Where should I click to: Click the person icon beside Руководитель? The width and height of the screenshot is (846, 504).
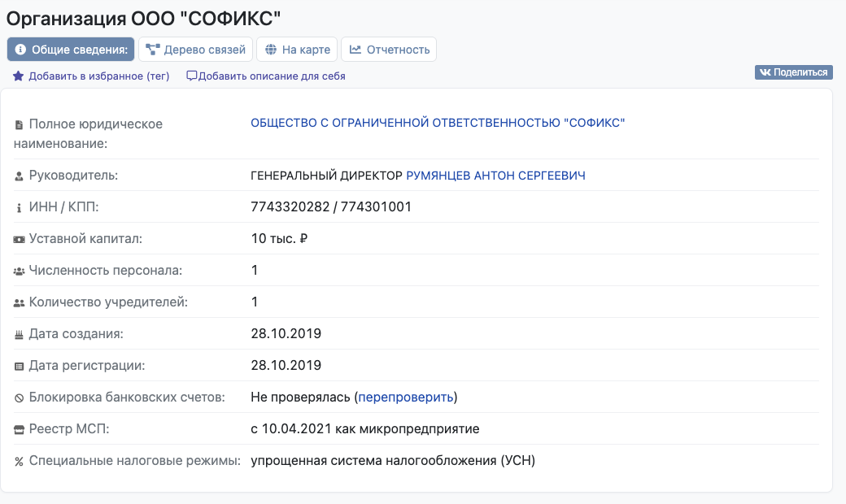[19, 176]
